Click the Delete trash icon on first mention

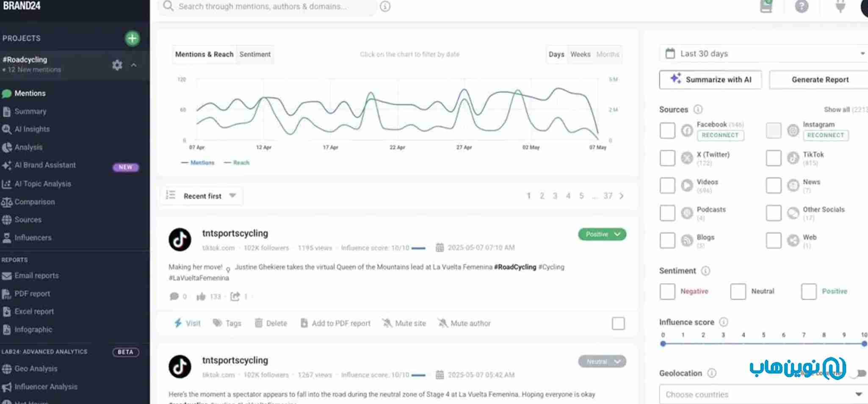click(259, 323)
